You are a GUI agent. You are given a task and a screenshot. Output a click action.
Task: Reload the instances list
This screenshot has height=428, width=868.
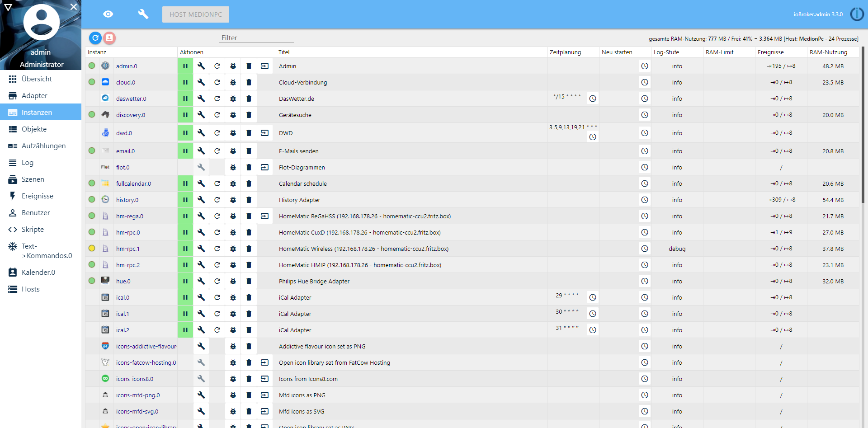pyautogui.click(x=95, y=38)
